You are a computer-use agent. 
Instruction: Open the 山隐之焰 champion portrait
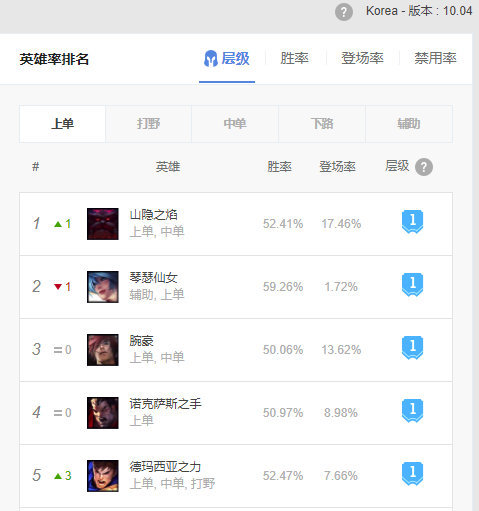coord(103,224)
